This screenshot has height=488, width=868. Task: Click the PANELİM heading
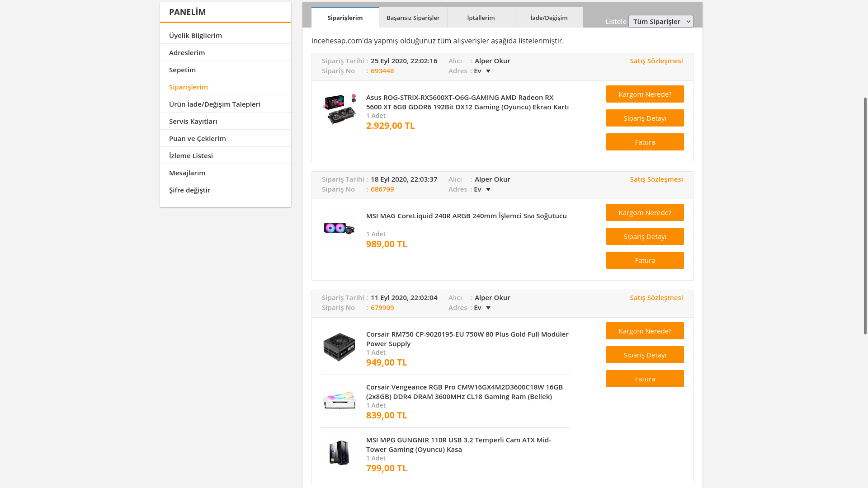[x=187, y=12]
